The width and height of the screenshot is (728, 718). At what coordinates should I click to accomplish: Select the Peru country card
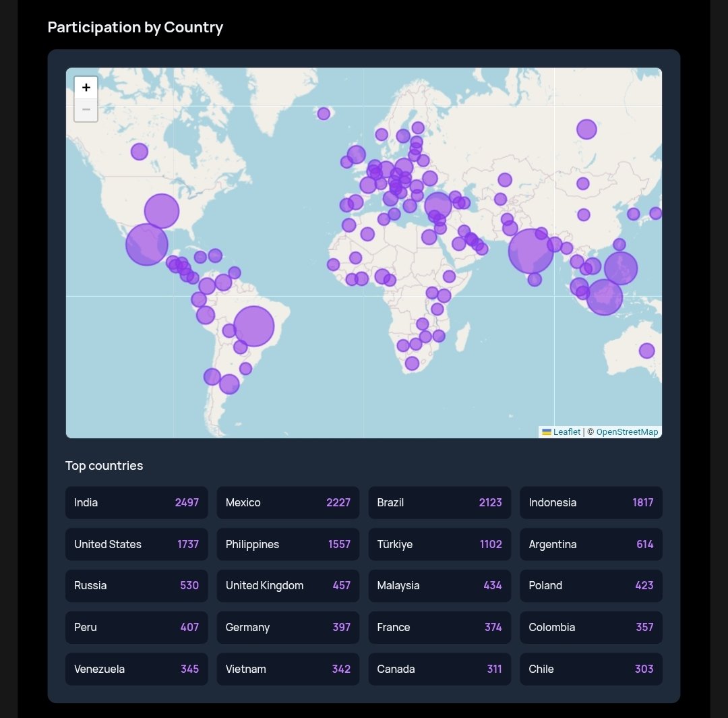136,628
